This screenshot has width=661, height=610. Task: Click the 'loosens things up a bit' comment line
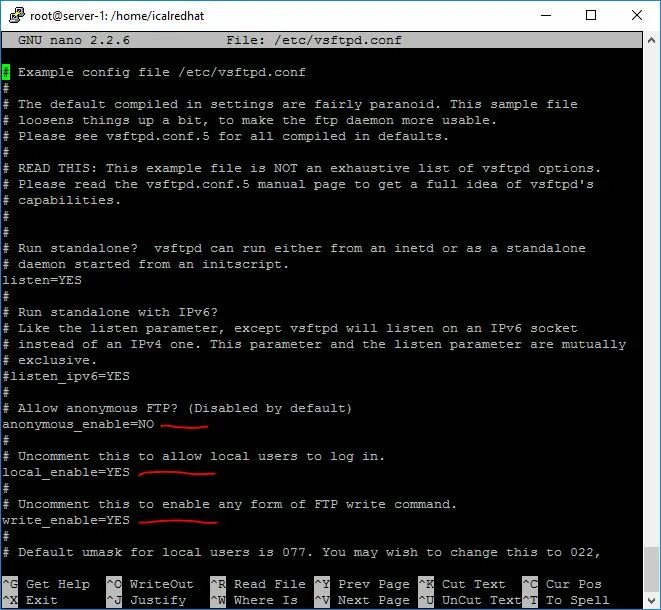(x=250, y=120)
